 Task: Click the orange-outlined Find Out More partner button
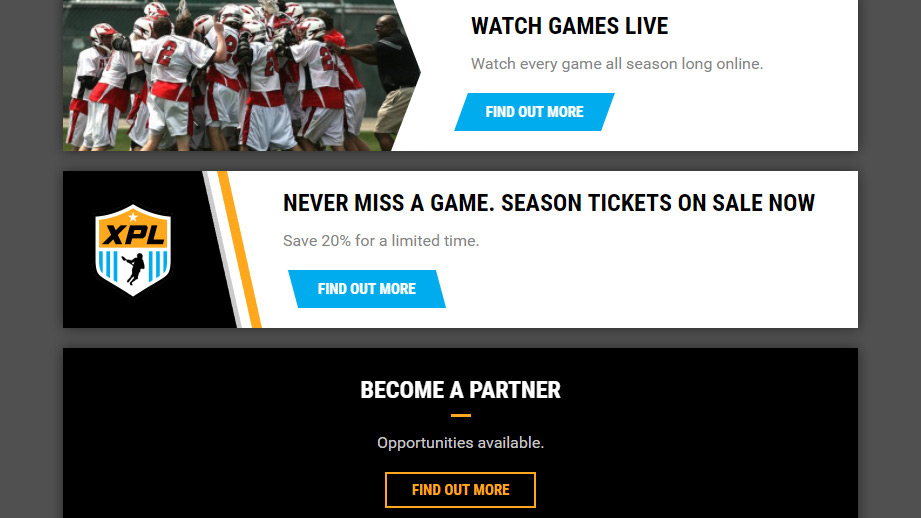pyautogui.click(x=460, y=490)
